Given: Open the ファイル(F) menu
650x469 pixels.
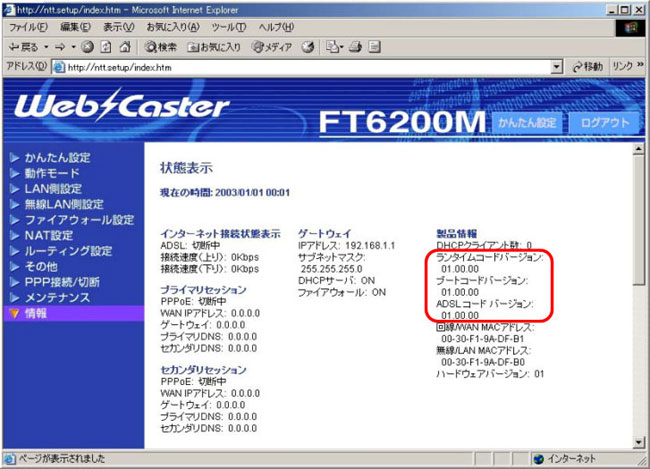Looking at the screenshot, I should click(x=29, y=26).
